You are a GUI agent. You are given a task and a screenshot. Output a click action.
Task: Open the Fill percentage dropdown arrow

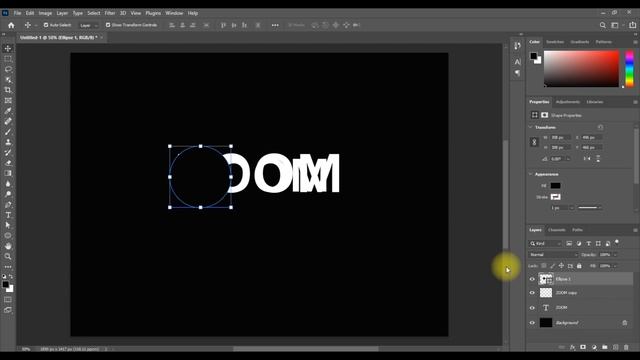pyautogui.click(x=615, y=266)
